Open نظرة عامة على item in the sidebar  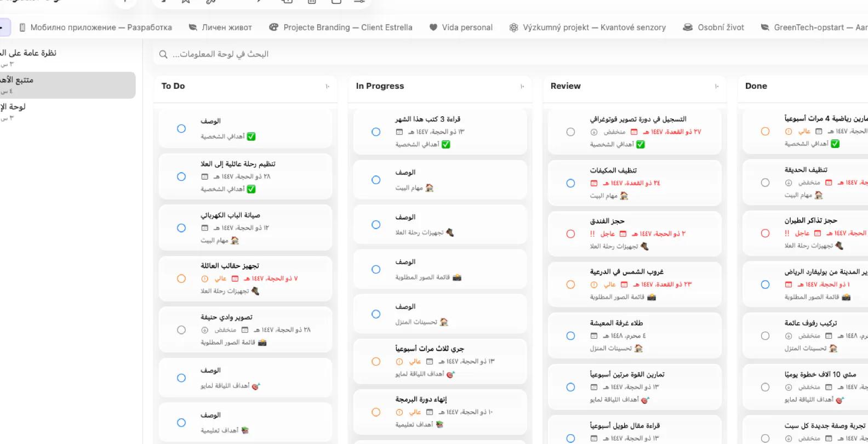[x=67, y=58]
